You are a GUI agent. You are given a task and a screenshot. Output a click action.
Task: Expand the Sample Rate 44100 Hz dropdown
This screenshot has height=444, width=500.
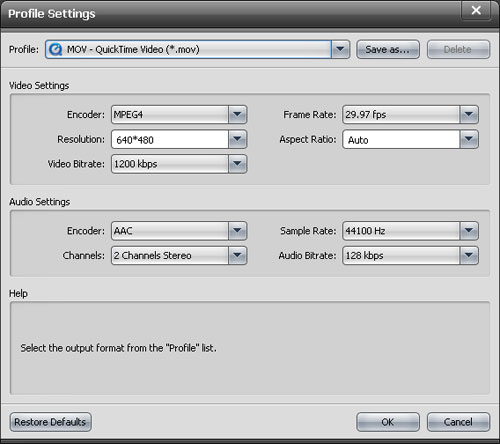[469, 231]
